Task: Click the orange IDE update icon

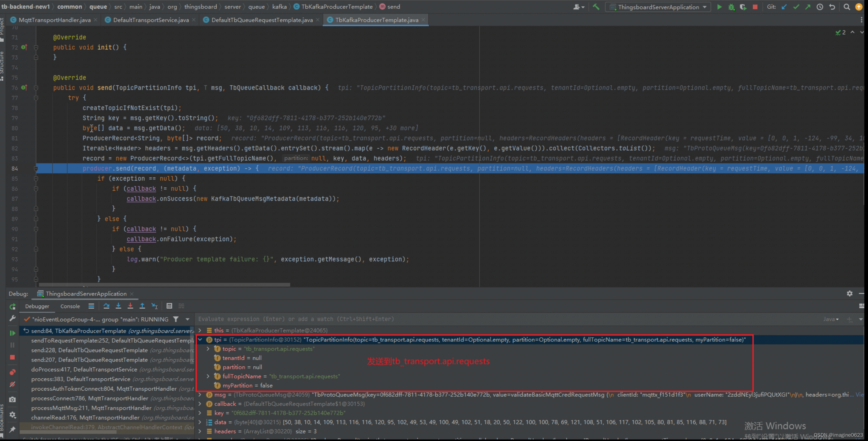Action: 859,7
